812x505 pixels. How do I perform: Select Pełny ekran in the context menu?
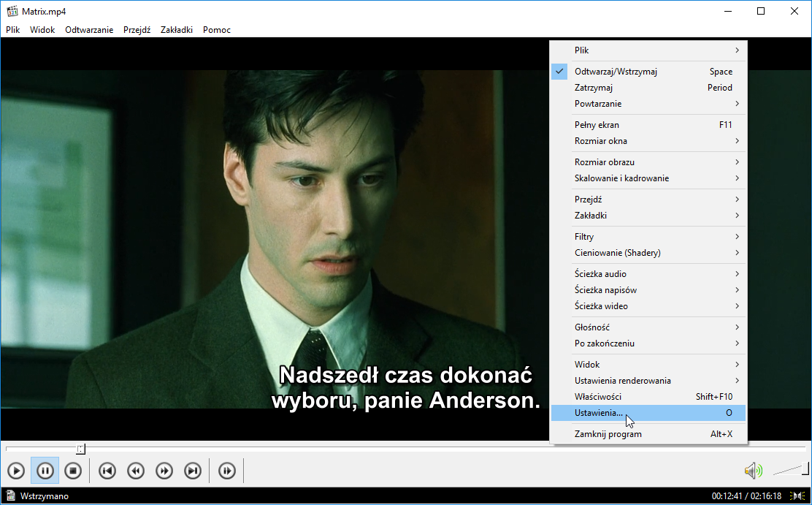(648, 125)
